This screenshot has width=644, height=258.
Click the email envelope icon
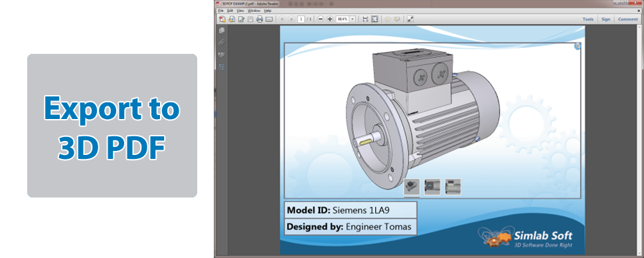click(x=269, y=19)
